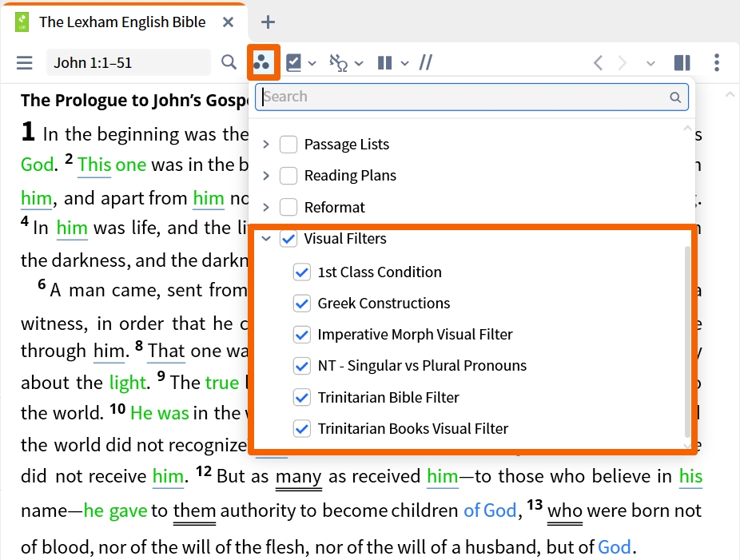Click 'Visual Filters' label
Viewport: 740px width, 560px height.
(345, 239)
